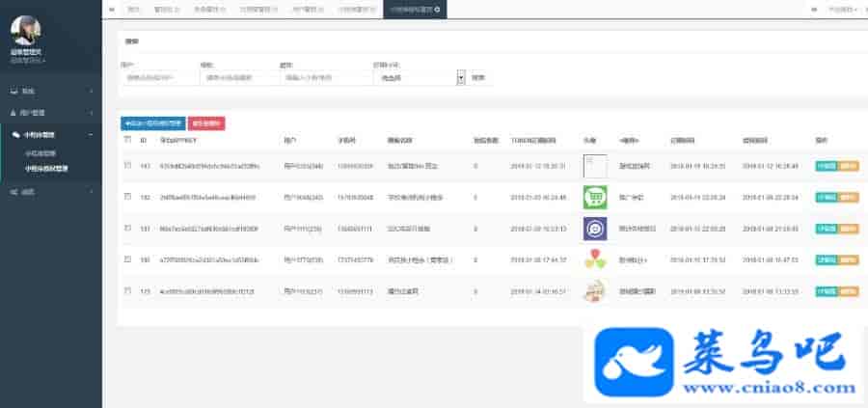Check the checkbox for row ID 131

(127, 229)
